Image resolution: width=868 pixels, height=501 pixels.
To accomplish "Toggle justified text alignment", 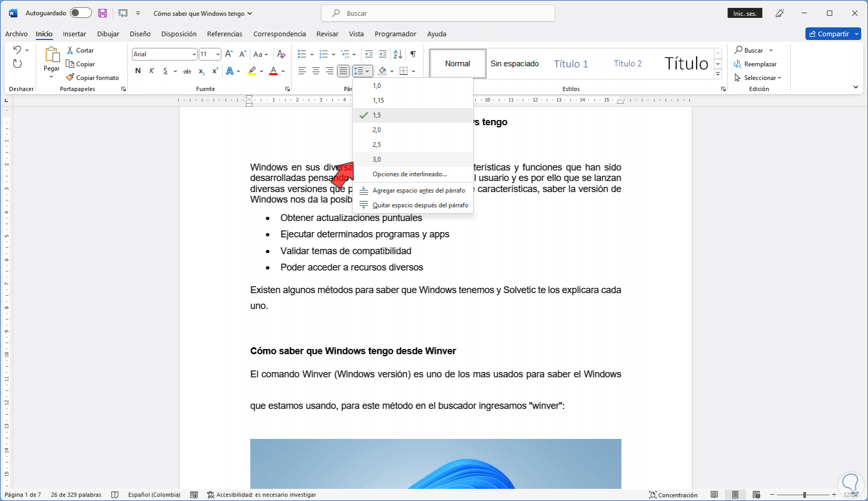I will click(x=343, y=71).
